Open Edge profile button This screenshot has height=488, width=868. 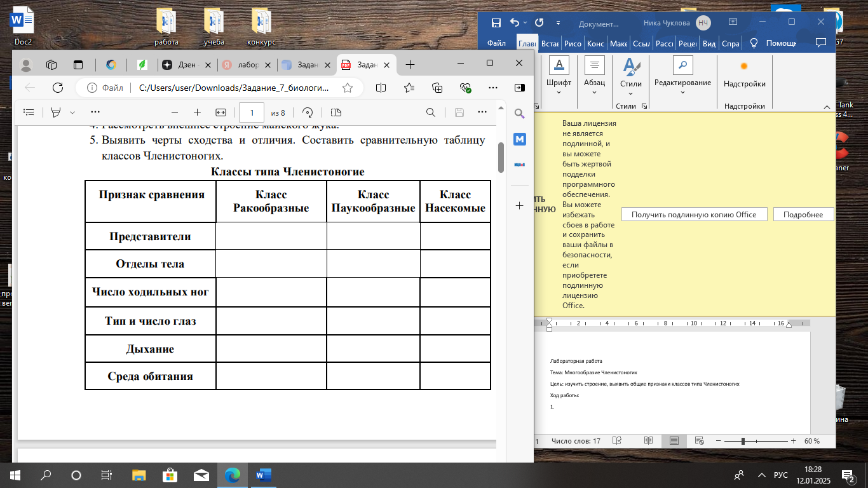[x=26, y=64]
